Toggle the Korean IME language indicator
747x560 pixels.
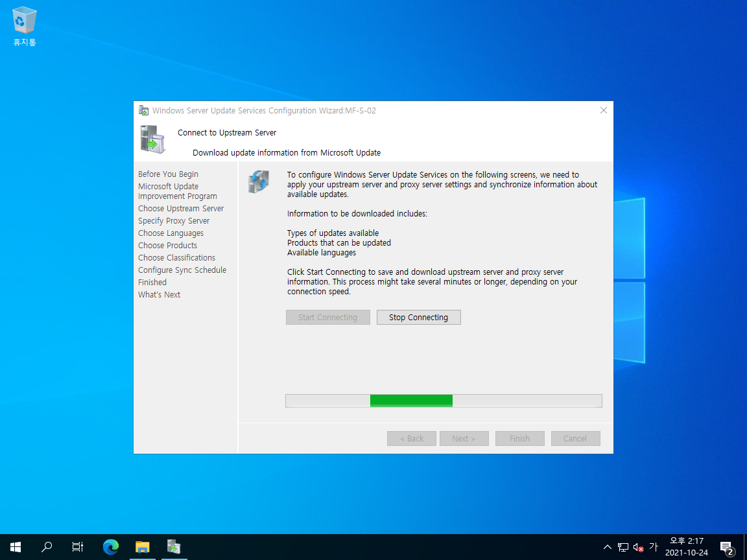pos(654,546)
